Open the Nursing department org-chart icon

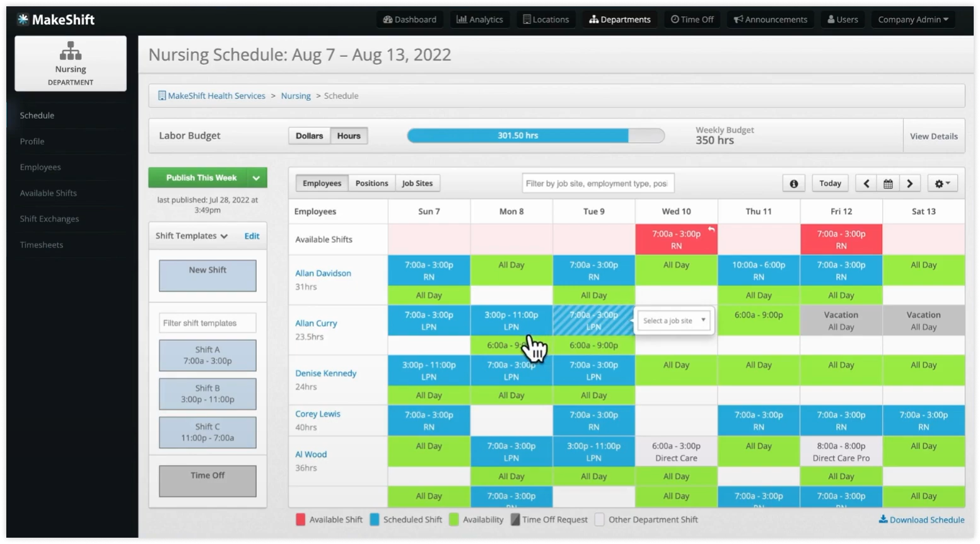[x=71, y=50]
